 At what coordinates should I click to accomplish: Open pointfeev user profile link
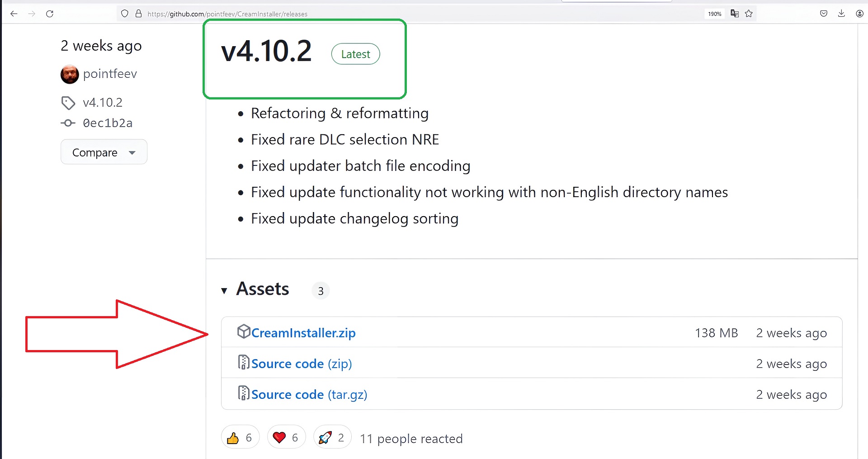point(110,74)
